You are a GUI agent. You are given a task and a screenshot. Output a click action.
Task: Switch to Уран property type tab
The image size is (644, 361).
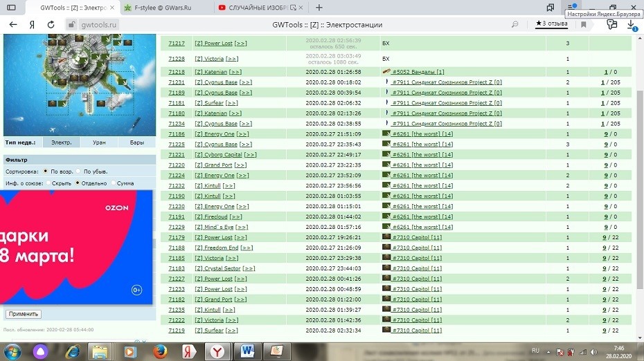click(99, 142)
